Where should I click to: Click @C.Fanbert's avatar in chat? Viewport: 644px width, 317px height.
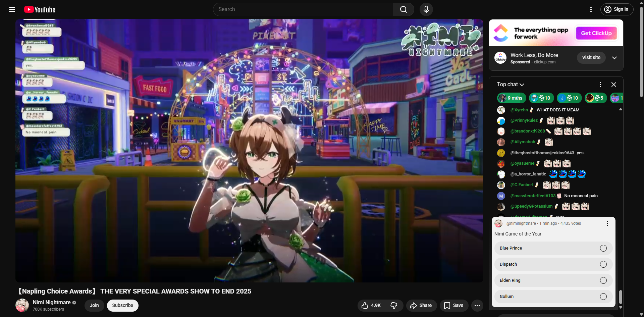[x=501, y=185]
